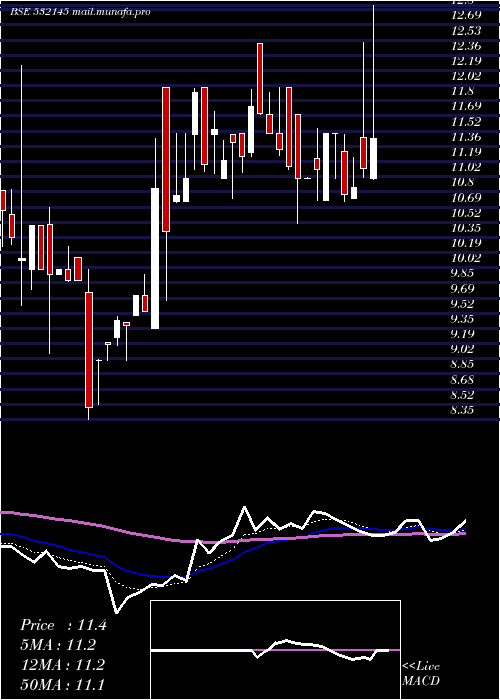500x700 pixels.
Task: Select the 9.19 price axis value
Action: click(462, 334)
